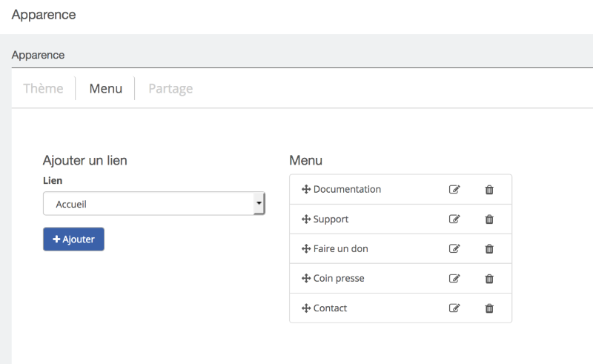Screen dimensions: 593x364
Task: Open the Partage tab
Action: (x=170, y=88)
